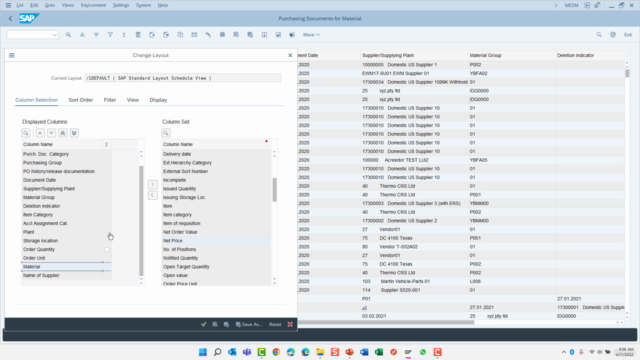Select Open Target Quantity in Column Set
Viewport: 640px width, 360px height.
click(x=216, y=267)
